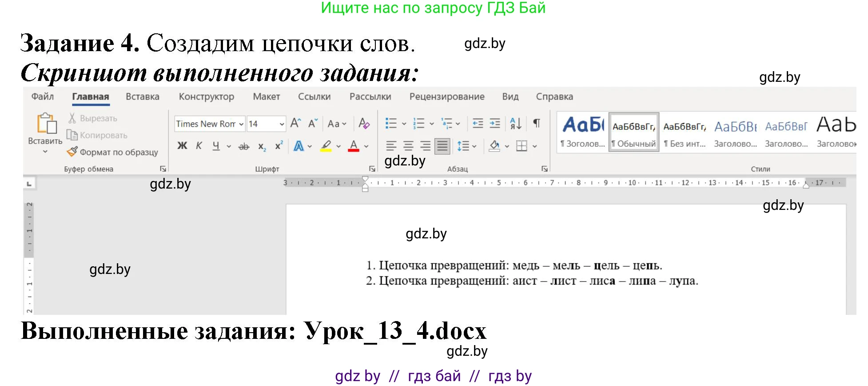The height and width of the screenshot is (386, 868).
Task: Apply strikethrough formatting
Action: click(x=244, y=146)
